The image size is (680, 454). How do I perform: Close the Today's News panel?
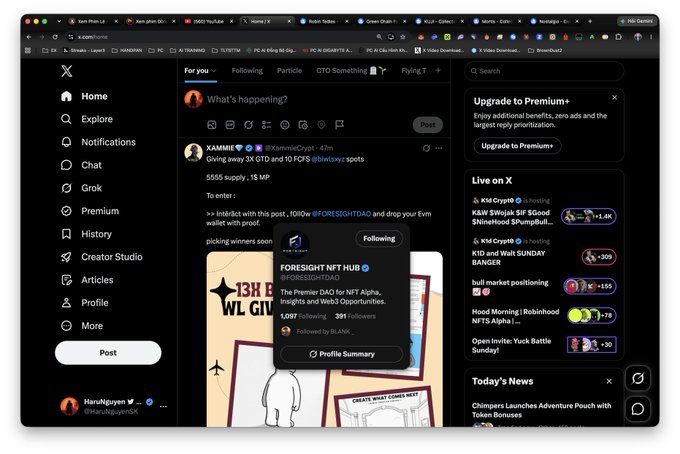click(609, 381)
